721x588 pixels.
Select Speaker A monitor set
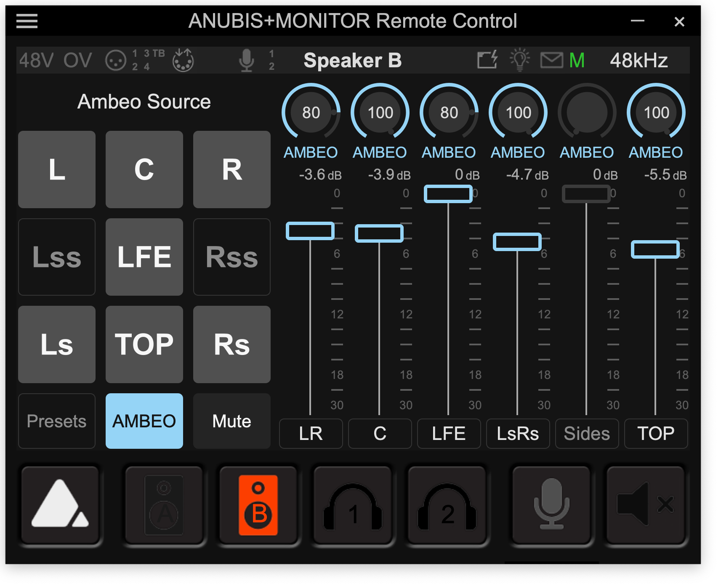[x=164, y=505]
